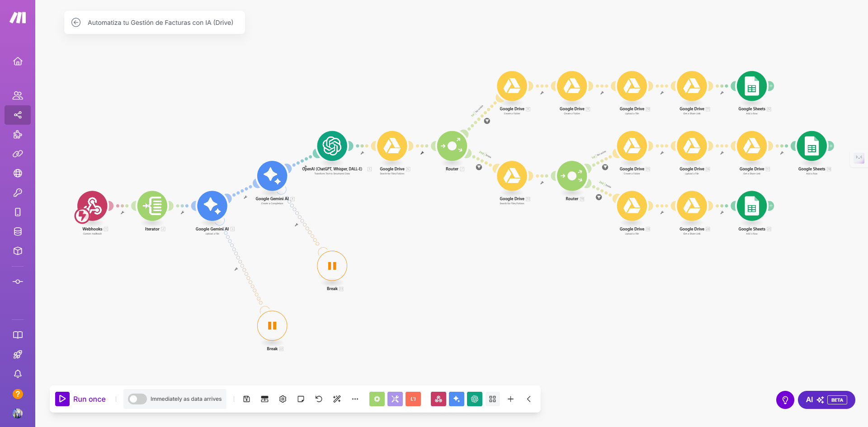Save the scenario with the floppy icon
Screen dimensions: 868x427
(x=246, y=399)
